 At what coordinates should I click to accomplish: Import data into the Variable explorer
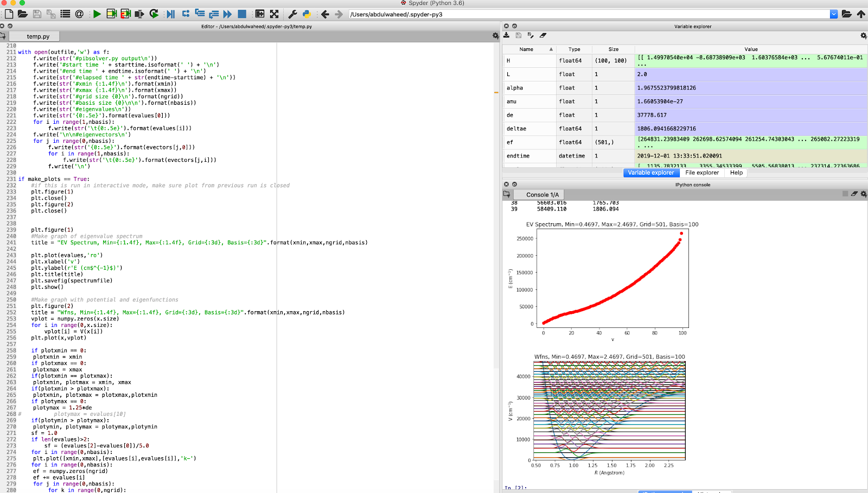[x=506, y=35]
